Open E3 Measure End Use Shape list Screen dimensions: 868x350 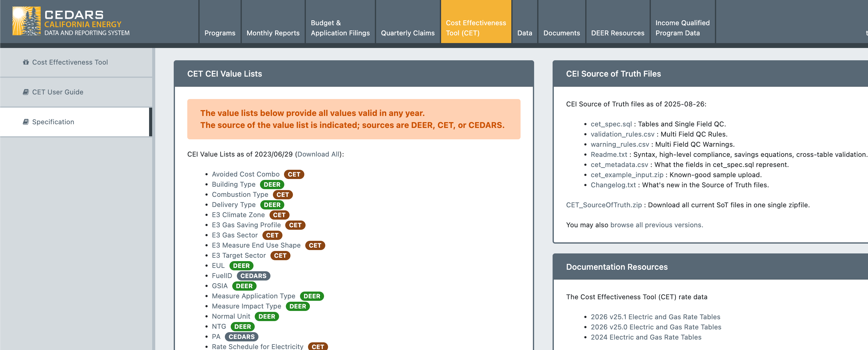pyautogui.click(x=256, y=245)
